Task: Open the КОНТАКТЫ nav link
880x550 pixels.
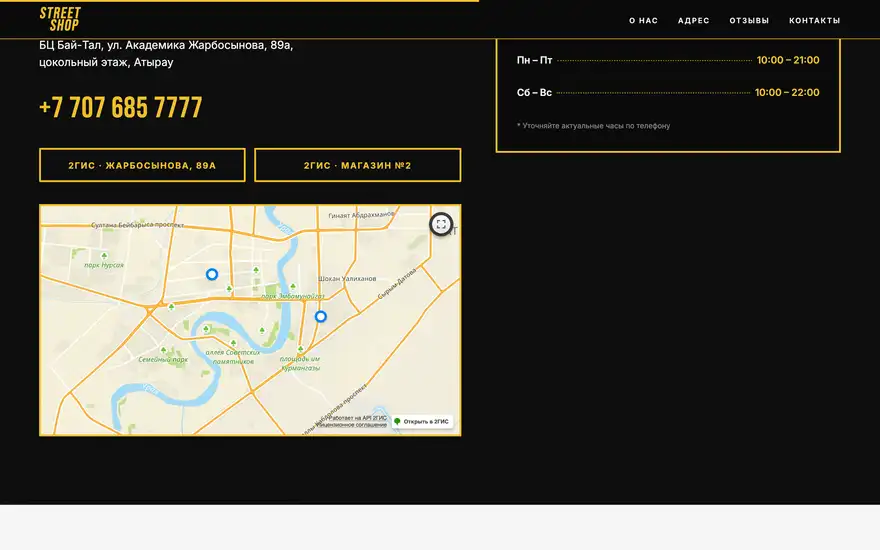Action: click(x=814, y=21)
